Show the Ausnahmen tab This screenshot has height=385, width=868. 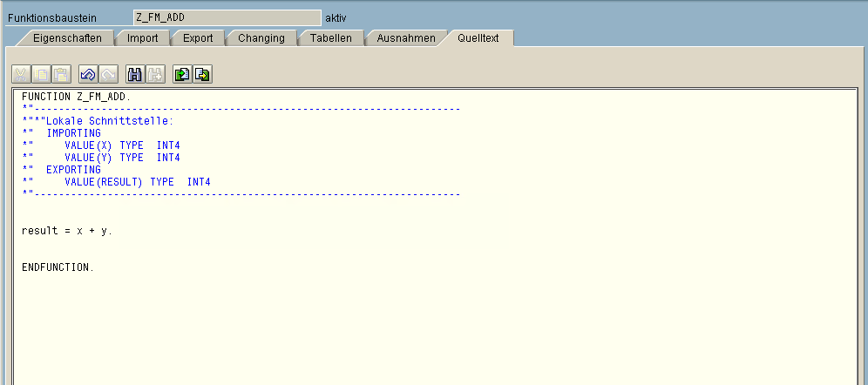point(405,38)
